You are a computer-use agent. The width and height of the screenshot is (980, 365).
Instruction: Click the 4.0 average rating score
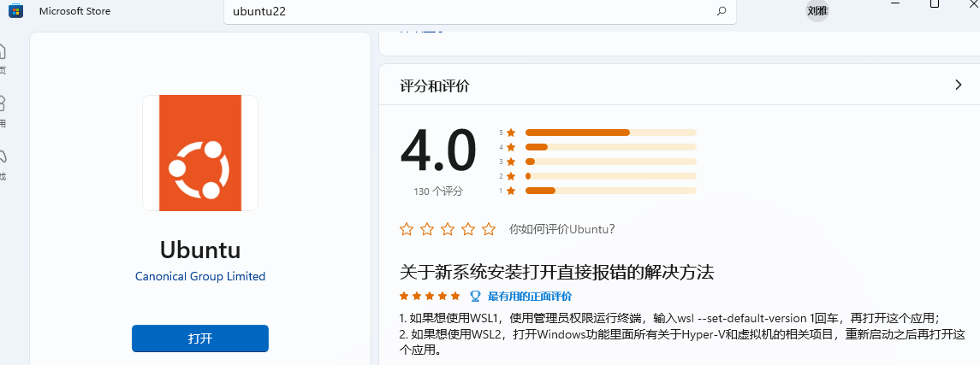(x=438, y=151)
